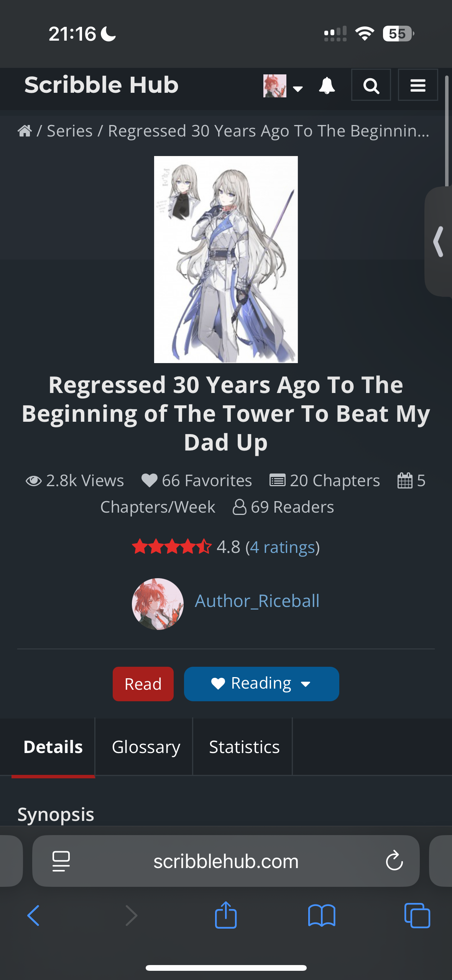Tap the Safari share icon
This screenshot has height=980, width=452.
(226, 915)
